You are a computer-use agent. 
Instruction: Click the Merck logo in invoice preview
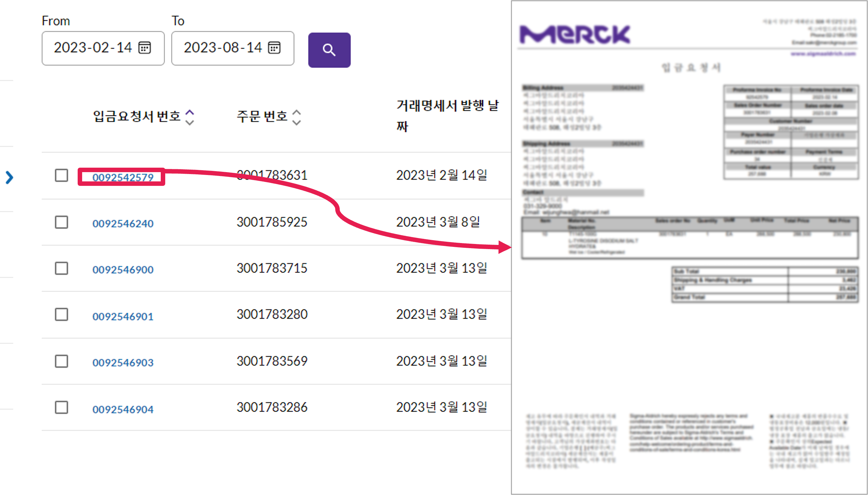click(575, 35)
